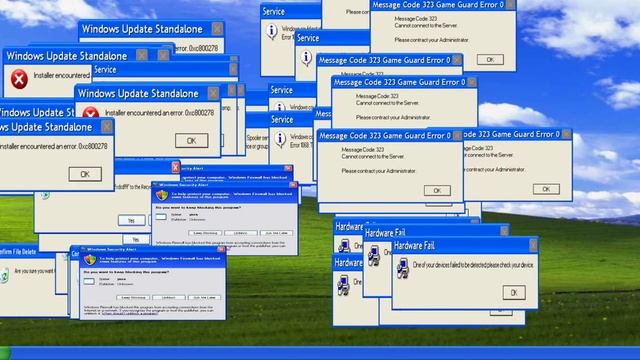Choose Keep Blocking in the rear Windows Security Alert
This screenshot has width=640, height=360.
205,233
